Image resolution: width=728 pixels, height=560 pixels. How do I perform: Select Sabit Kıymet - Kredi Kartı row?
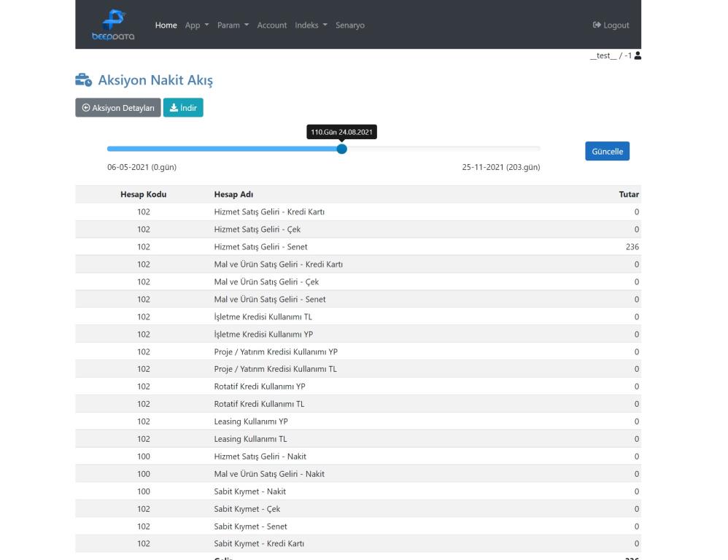coord(358,544)
